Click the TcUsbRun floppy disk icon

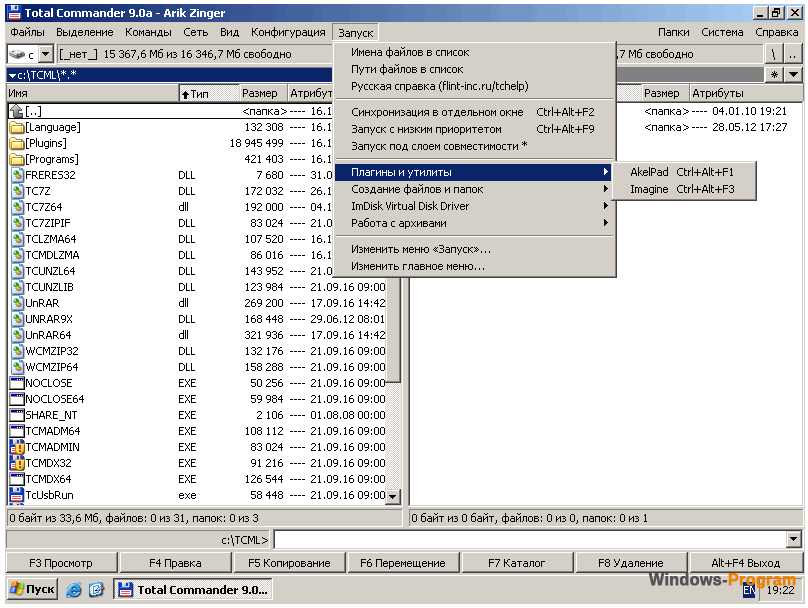click(17, 495)
